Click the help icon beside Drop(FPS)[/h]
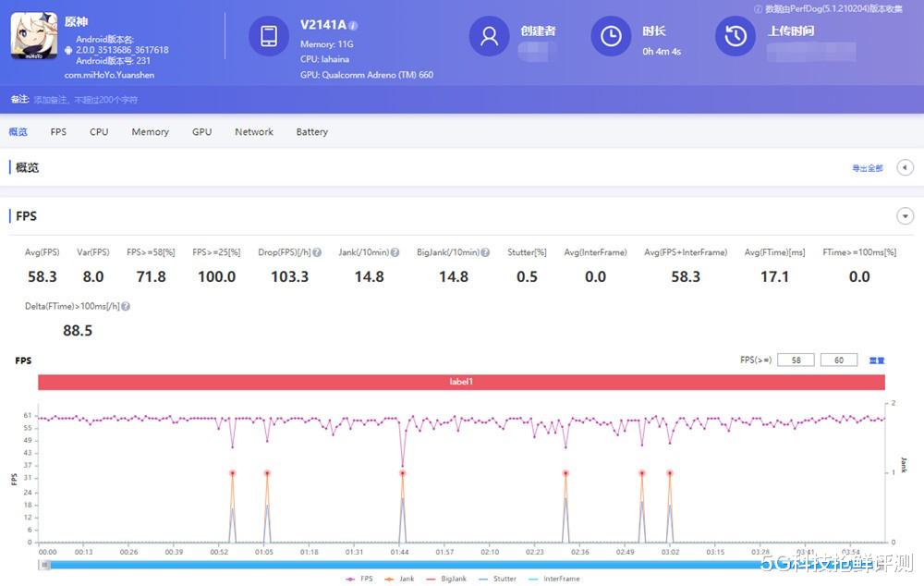 [317, 251]
